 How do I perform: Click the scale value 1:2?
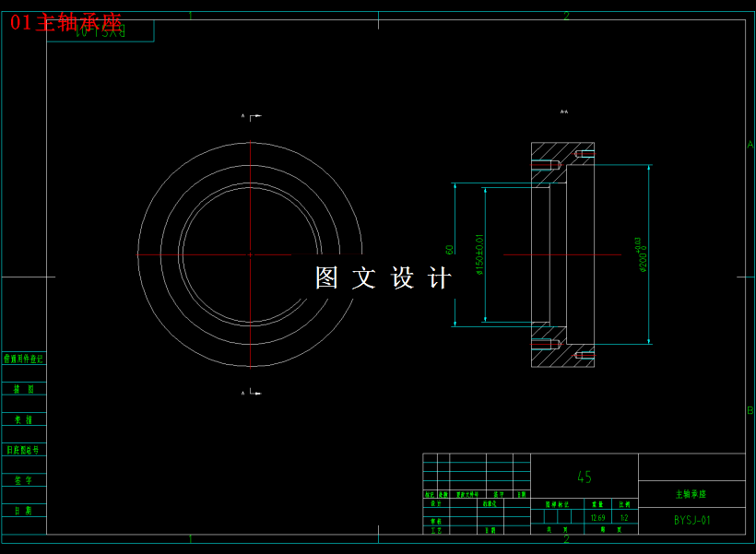(624, 518)
